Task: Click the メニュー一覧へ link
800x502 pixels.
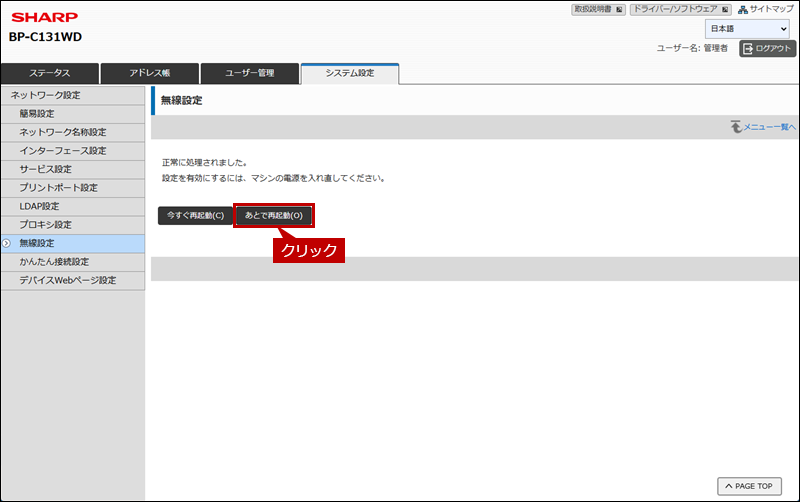Action: 769,127
